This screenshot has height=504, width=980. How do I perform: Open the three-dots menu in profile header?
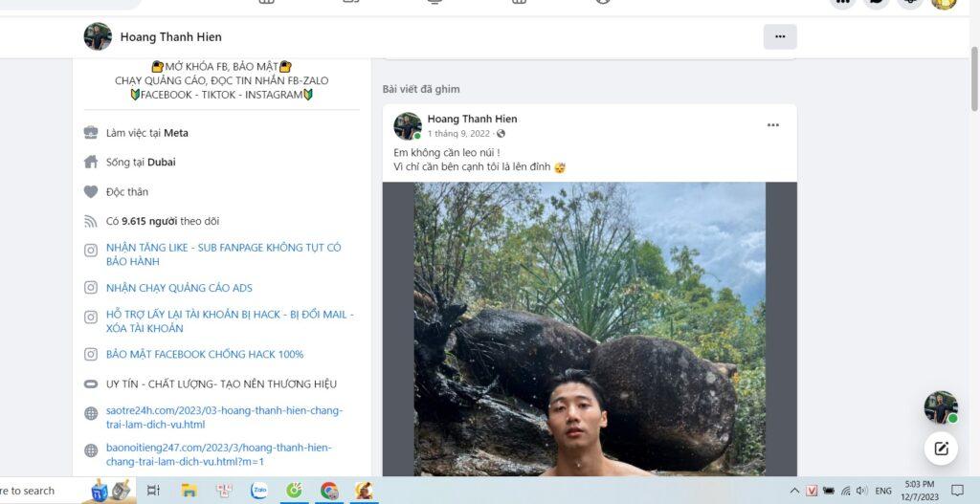click(x=779, y=37)
